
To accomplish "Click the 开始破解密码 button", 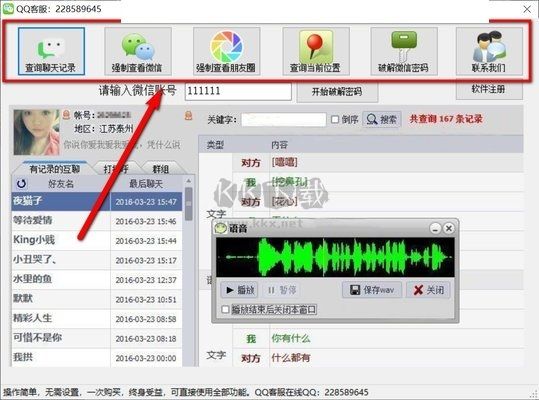I will [337, 92].
